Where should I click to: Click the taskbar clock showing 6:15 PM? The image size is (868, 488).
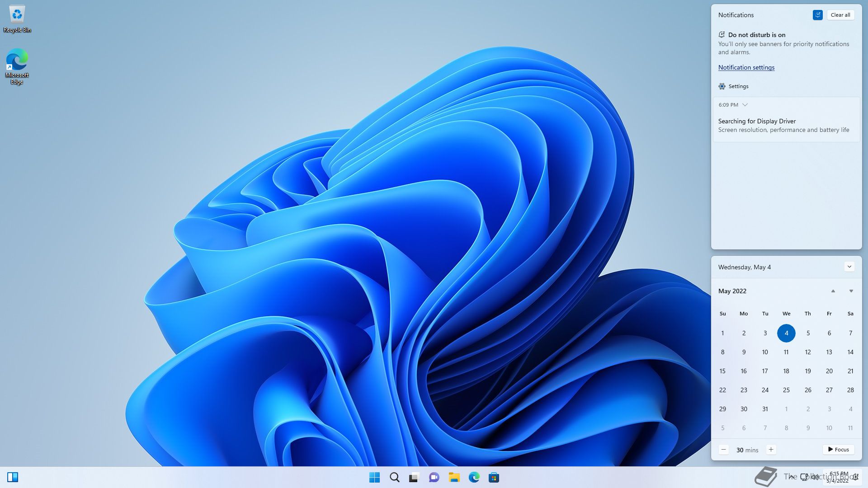pos(839,477)
